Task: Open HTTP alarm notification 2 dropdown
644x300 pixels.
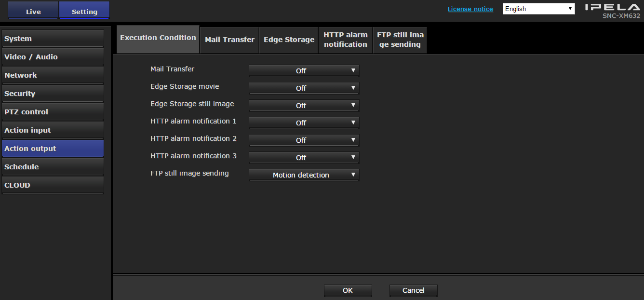Action: tap(304, 140)
